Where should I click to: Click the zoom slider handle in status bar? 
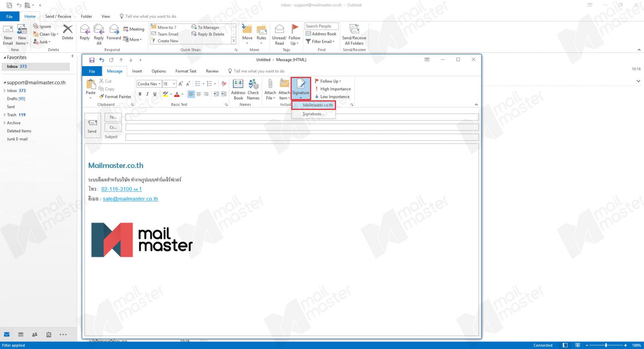click(606, 345)
